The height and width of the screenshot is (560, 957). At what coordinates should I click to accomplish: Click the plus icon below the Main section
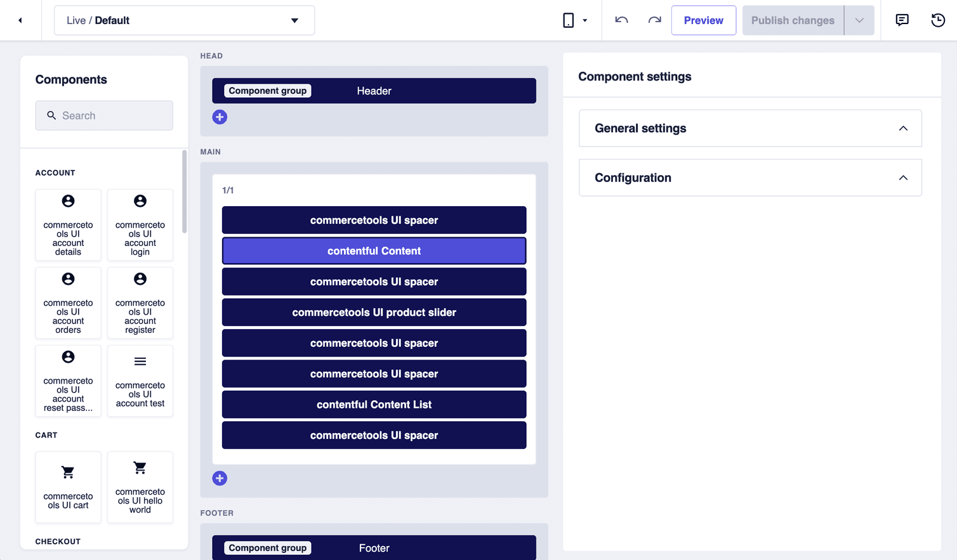pos(220,478)
